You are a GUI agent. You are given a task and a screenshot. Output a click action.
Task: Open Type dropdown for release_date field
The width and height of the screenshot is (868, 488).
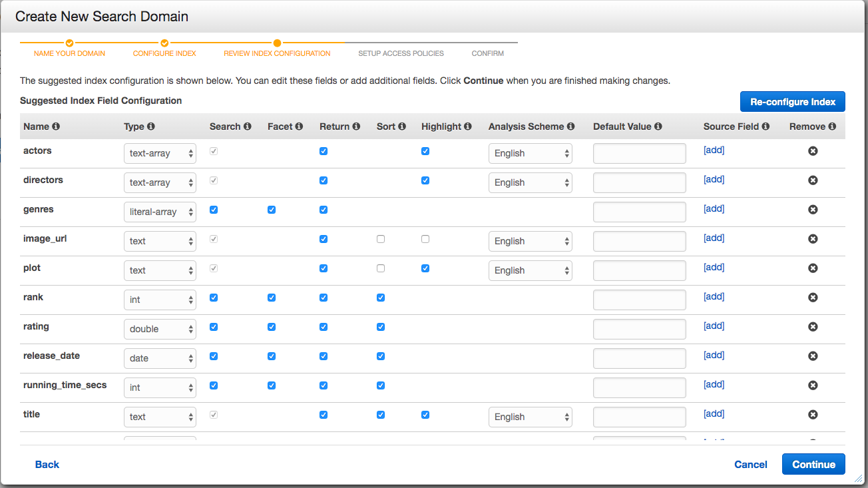pyautogui.click(x=160, y=358)
